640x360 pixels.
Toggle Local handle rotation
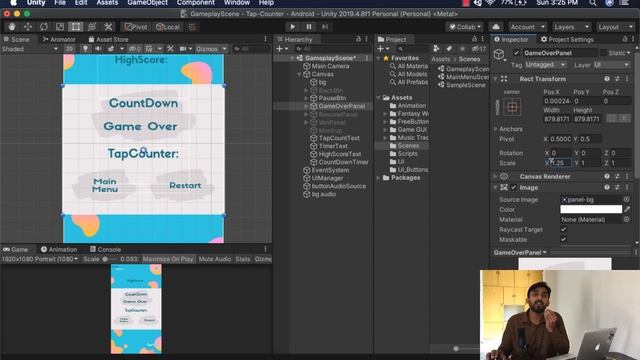click(x=168, y=27)
